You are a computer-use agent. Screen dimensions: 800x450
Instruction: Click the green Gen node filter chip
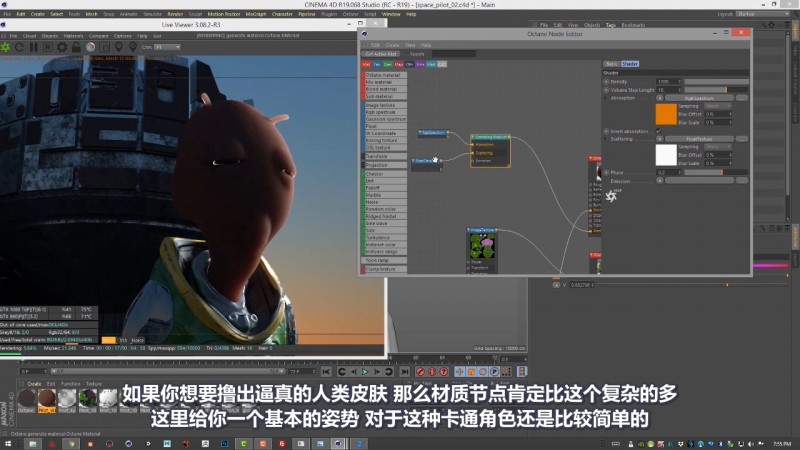388,64
